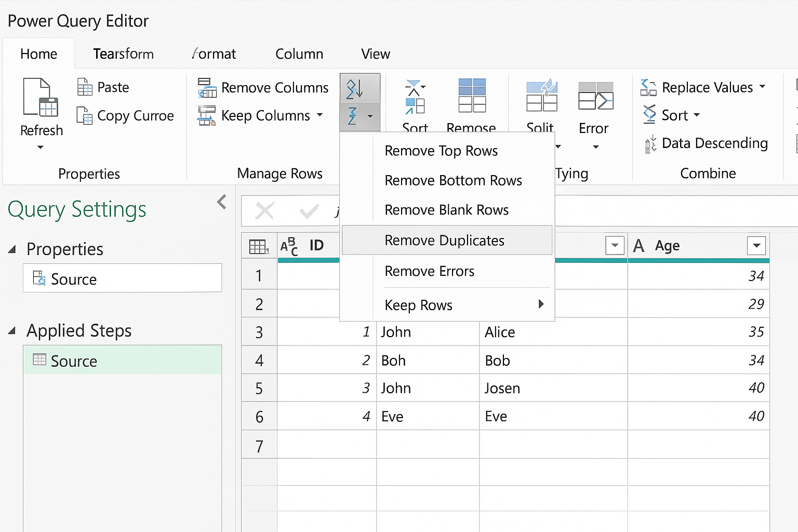
Task: Click the Split column icon
Action: [x=541, y=96]
